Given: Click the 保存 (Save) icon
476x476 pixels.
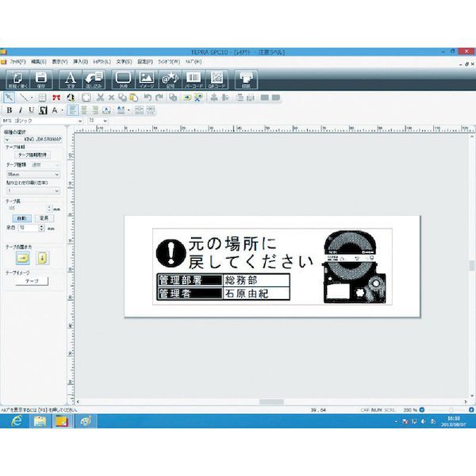Looking at the screenshot, I should 40,79.
